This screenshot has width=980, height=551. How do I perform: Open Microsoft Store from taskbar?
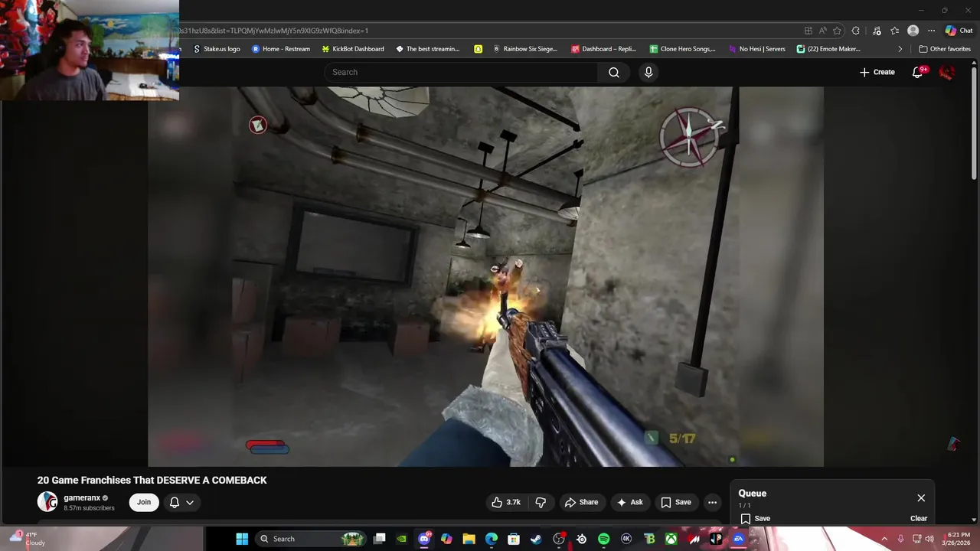(x=514, y=539)
